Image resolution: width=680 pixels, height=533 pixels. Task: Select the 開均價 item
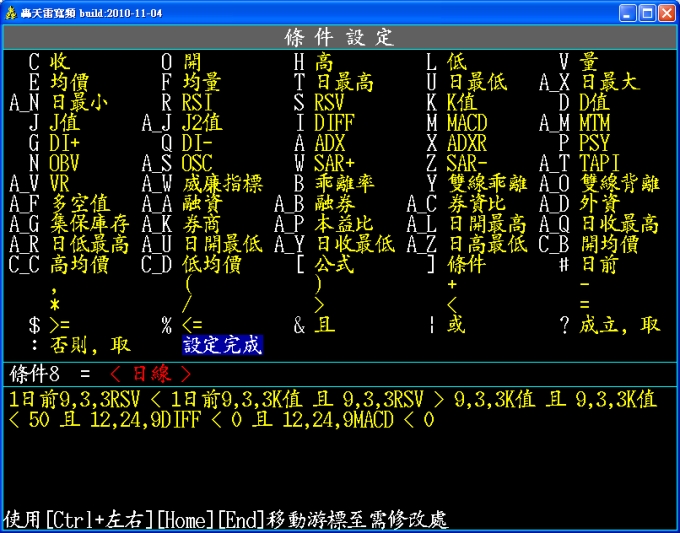(609, 245)
